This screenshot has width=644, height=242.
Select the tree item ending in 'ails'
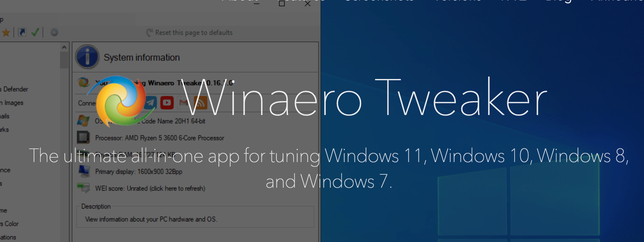(5, 116)
